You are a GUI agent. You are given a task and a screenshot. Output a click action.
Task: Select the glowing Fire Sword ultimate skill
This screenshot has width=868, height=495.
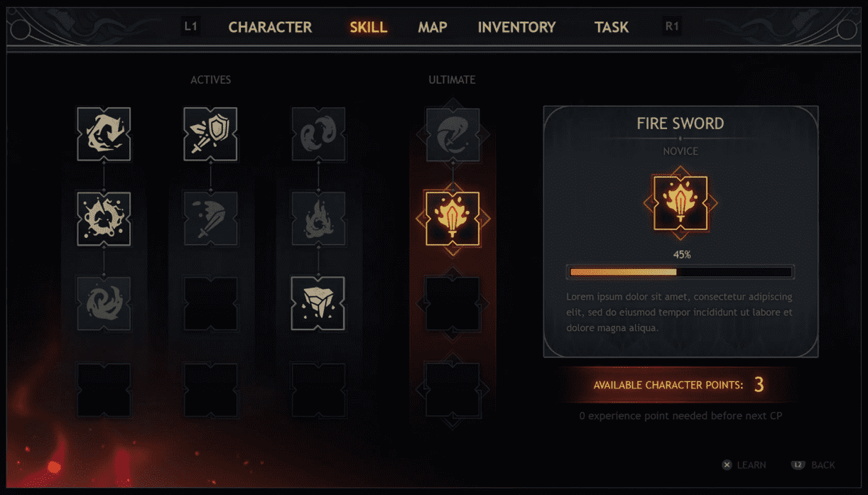coord(452,219)
